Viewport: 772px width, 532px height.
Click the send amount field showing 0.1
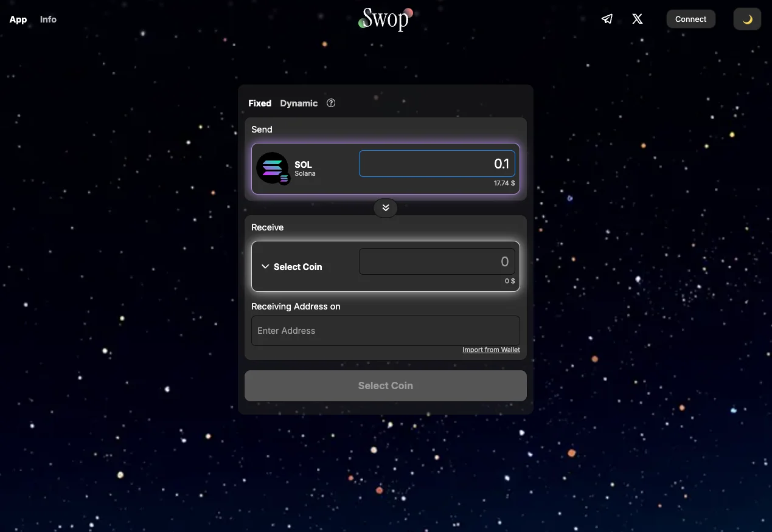(437, 164)
